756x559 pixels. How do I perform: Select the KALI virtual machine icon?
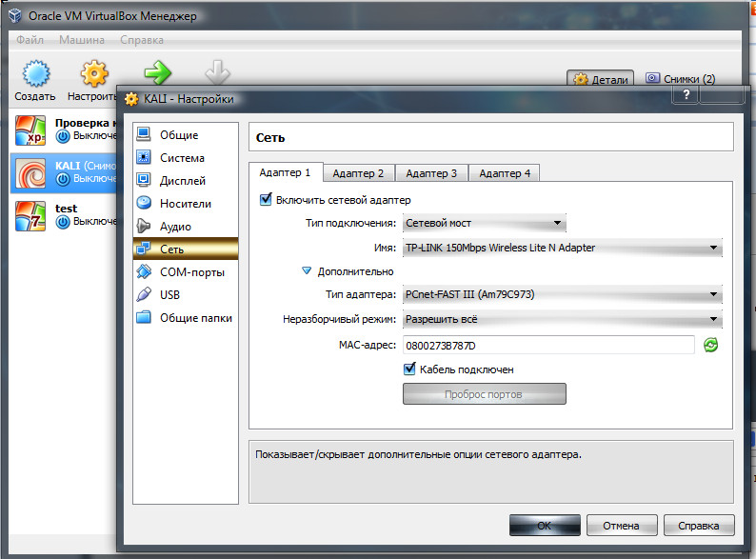[x=30, y=173]
